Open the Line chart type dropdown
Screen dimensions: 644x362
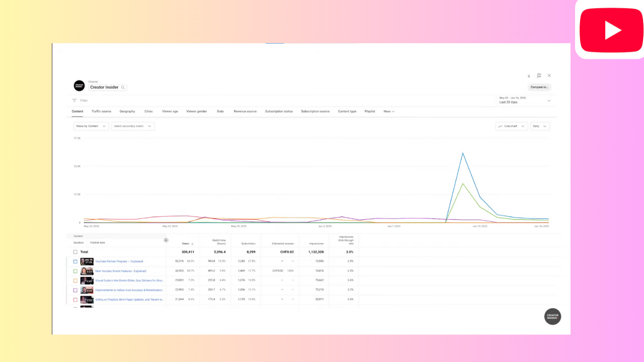point(511,126)
